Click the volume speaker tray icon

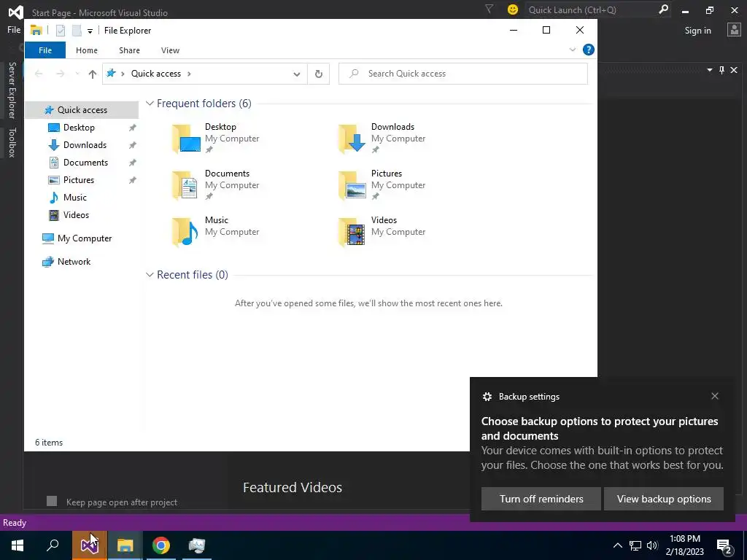point(652,545)
